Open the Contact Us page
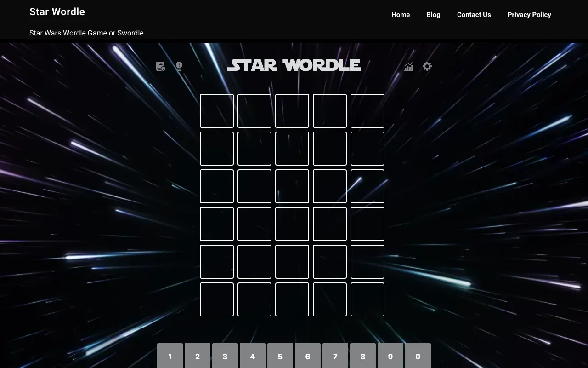588x368 pixels. click(474, 15)
